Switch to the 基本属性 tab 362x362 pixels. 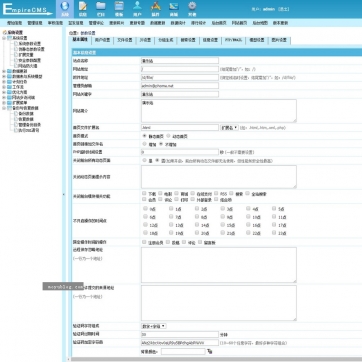click(80, 40)
